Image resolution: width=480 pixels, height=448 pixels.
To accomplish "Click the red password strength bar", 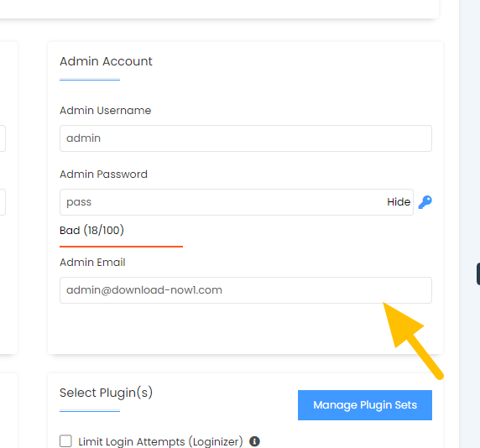I will pyautogui.click(x=121, y=247).
